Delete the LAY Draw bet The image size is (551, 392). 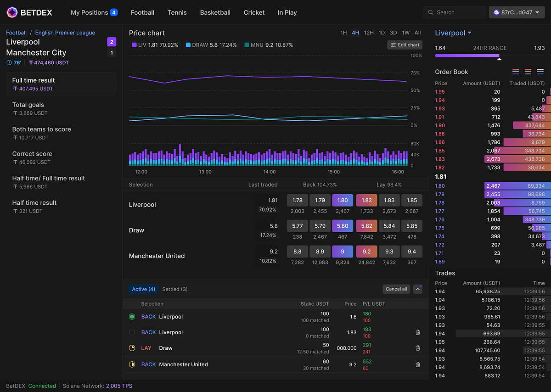tap(418, 348)
